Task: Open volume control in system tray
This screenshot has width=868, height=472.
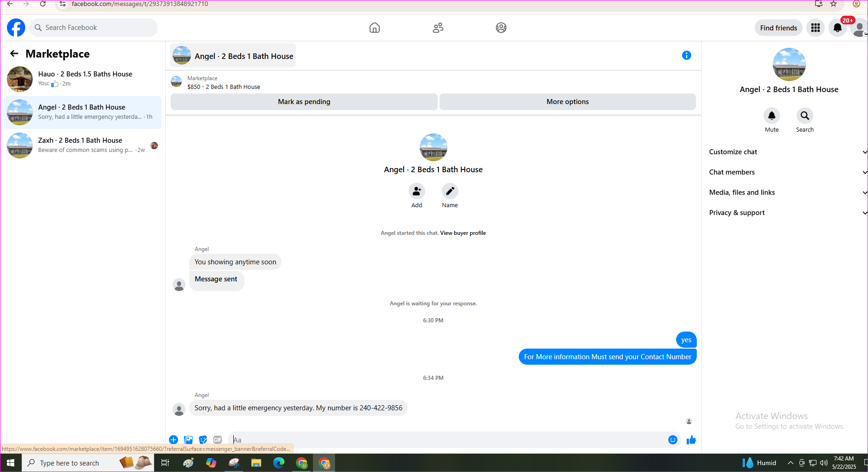Action: (824, 463)
